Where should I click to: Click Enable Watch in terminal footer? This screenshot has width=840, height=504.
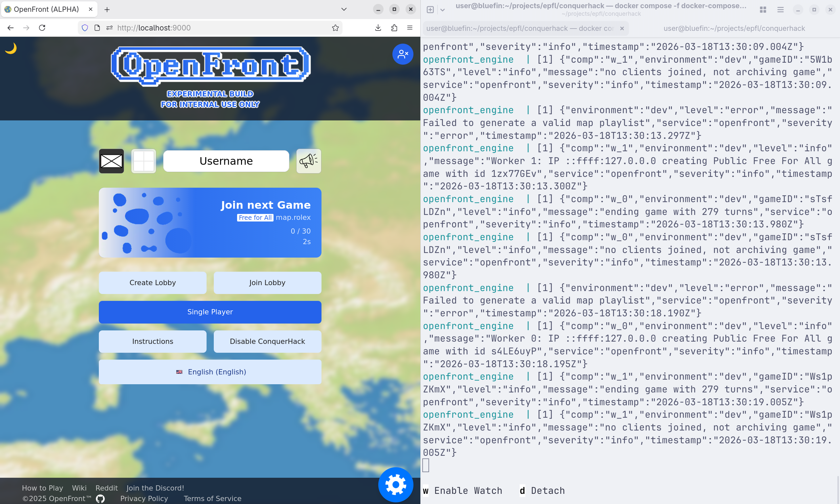coord(462,491)
